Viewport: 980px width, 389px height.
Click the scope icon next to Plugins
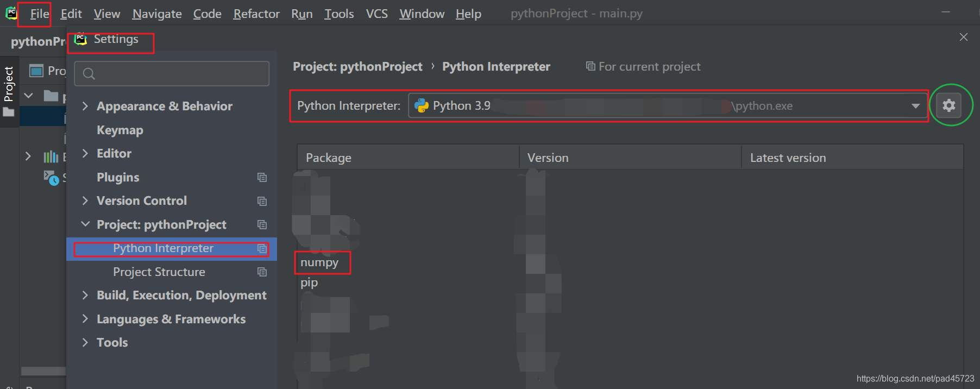(x=262, y=177)
